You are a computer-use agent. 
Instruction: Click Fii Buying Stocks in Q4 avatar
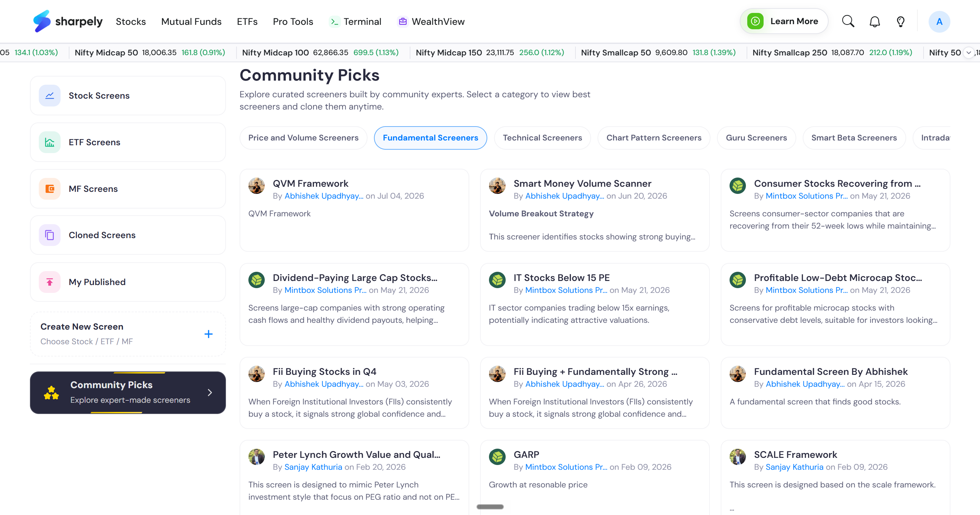pos(257,374)
